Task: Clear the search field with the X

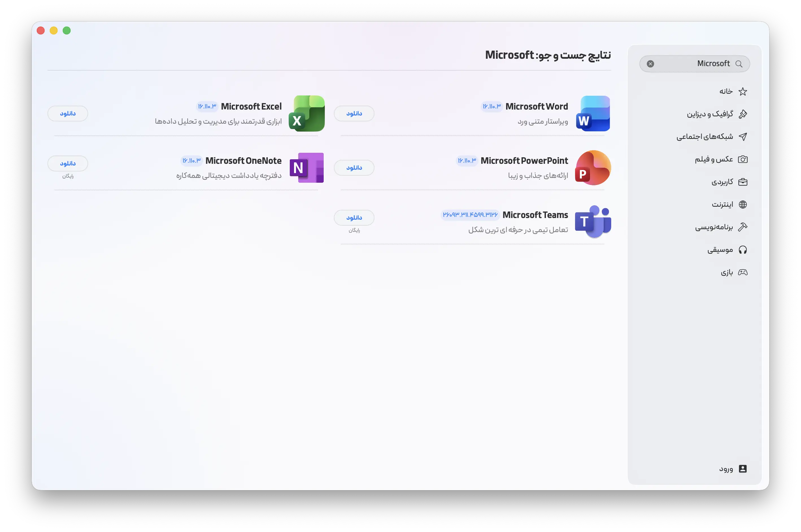Action: click(x=650, y=64)
